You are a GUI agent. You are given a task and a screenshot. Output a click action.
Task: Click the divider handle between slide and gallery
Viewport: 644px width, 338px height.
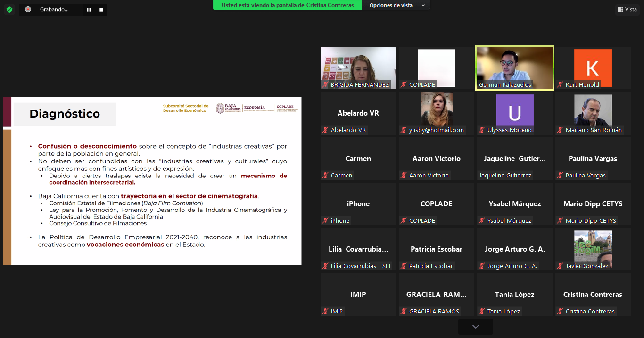point(305,181)
